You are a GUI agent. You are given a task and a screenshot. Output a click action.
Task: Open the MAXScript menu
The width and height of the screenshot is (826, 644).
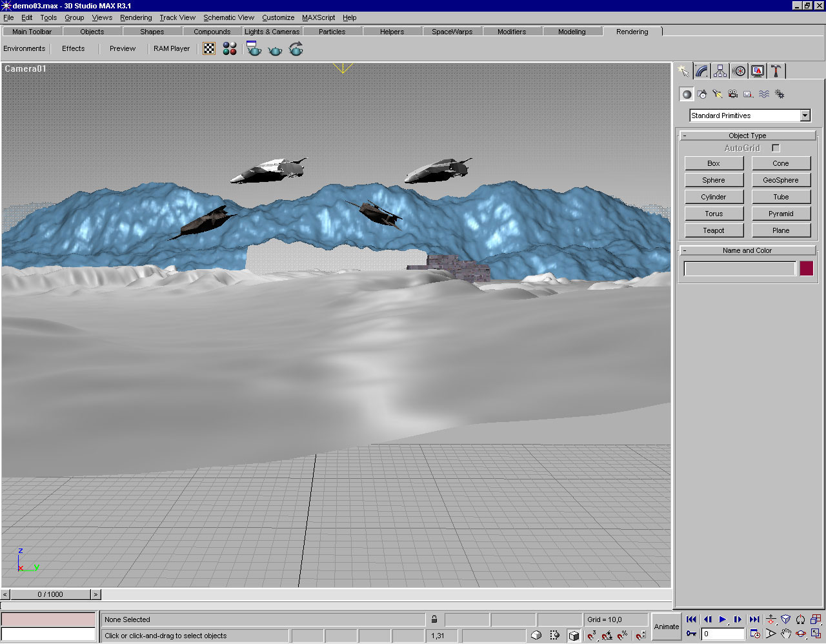click(x=318, y=17)
